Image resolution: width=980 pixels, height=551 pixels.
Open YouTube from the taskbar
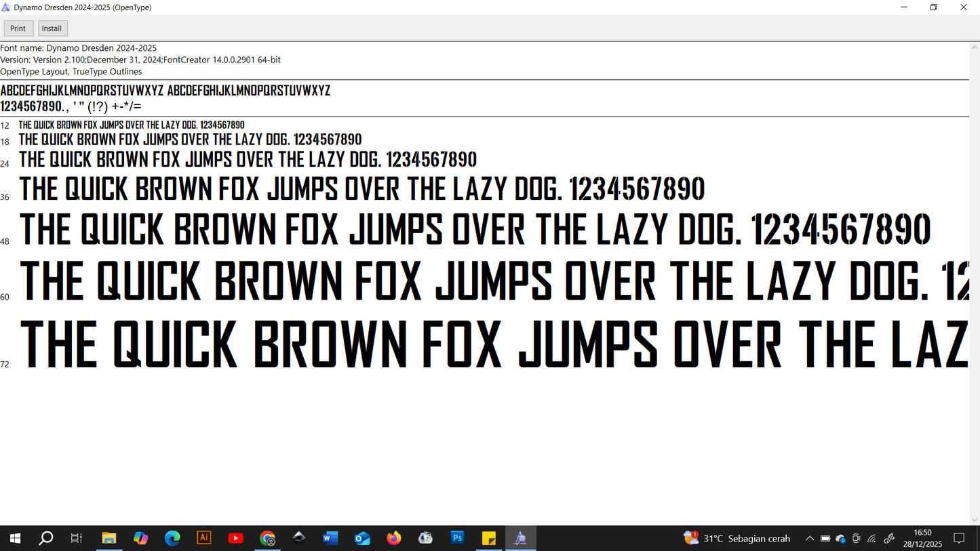coord(235,539)
